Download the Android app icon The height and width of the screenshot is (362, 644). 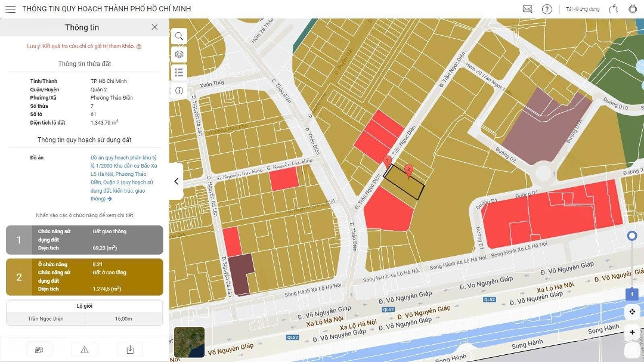pos(633,9)
